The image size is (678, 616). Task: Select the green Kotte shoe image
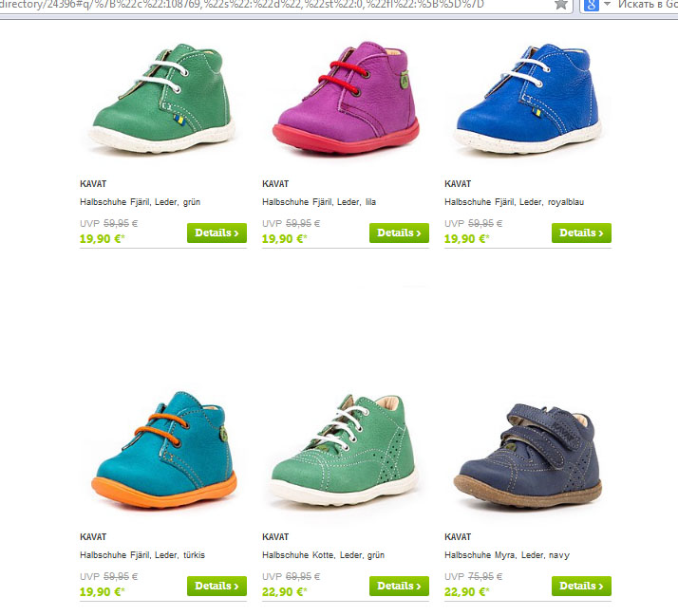[x=344, y=451]
